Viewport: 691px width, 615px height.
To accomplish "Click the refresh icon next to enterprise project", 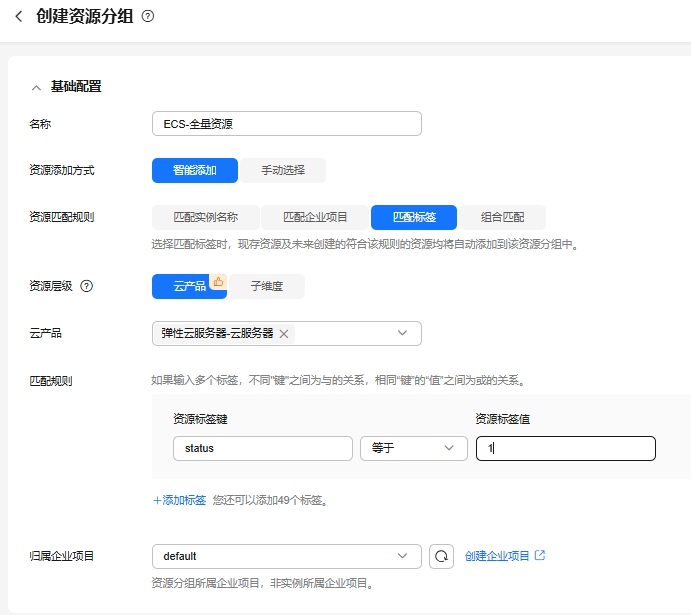I will (441, 556).
